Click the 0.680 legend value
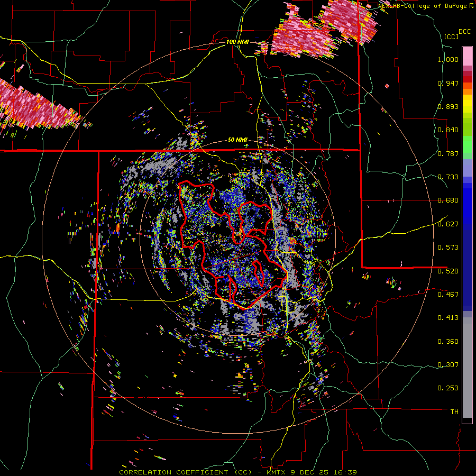 click(x=448, y=200)
